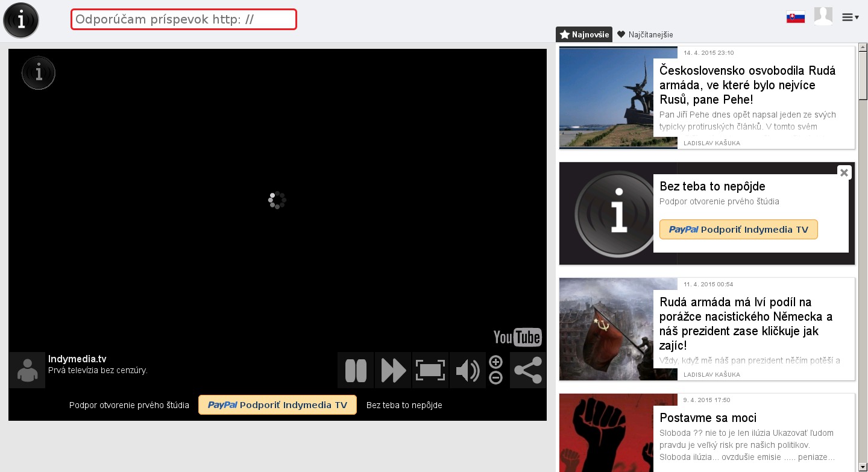Skip to the next video
Screen dimensions: 868x472
(x=393, y=370)
